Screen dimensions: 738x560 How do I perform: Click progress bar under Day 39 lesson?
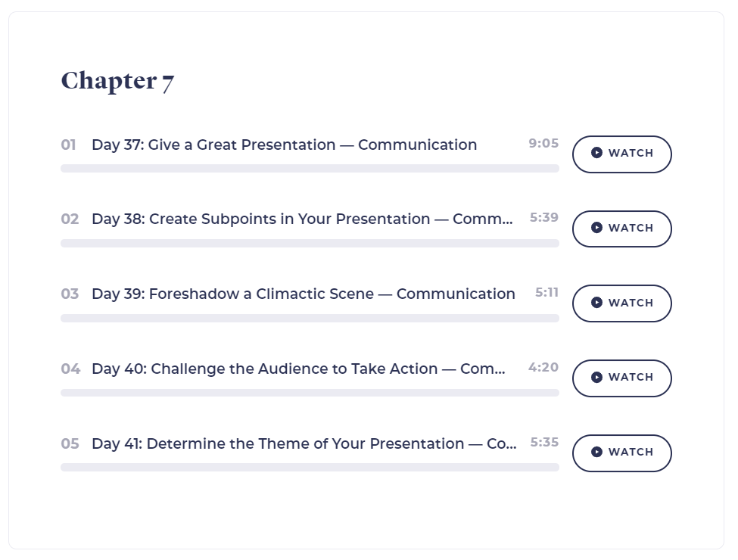coord(310,318)
